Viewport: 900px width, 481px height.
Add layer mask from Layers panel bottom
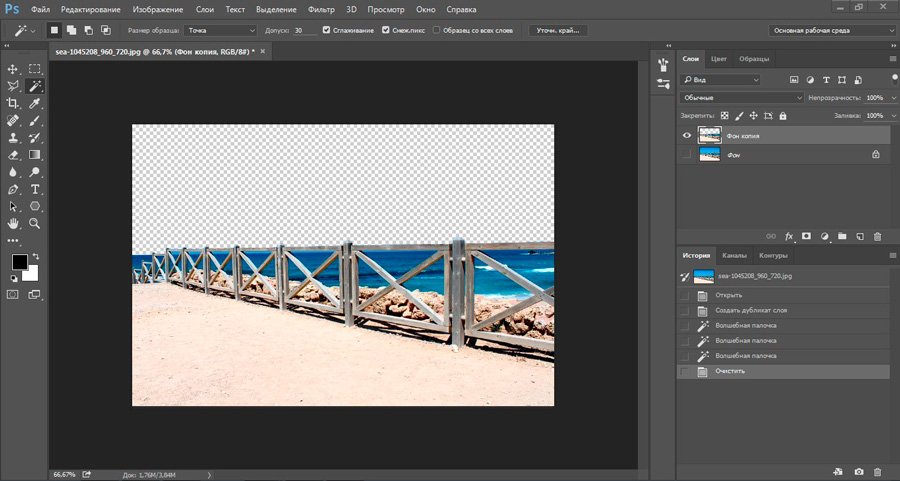(x=806, y=236)
